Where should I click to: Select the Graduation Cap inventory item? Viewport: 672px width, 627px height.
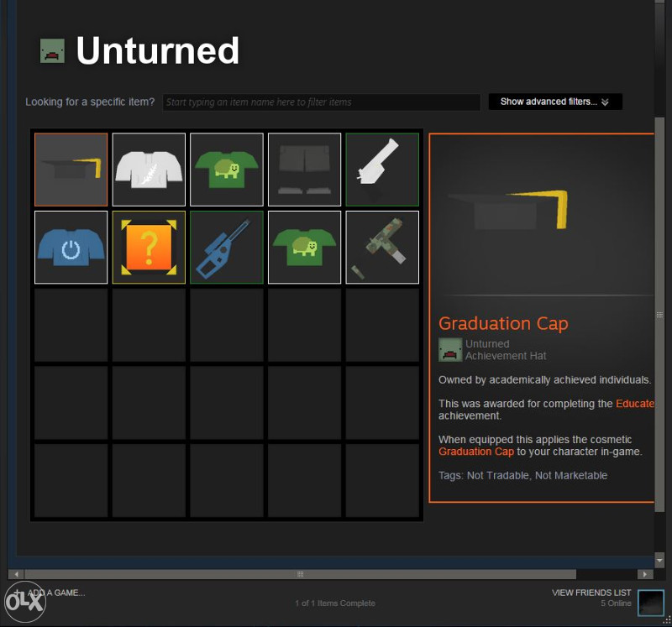point(71,170)
